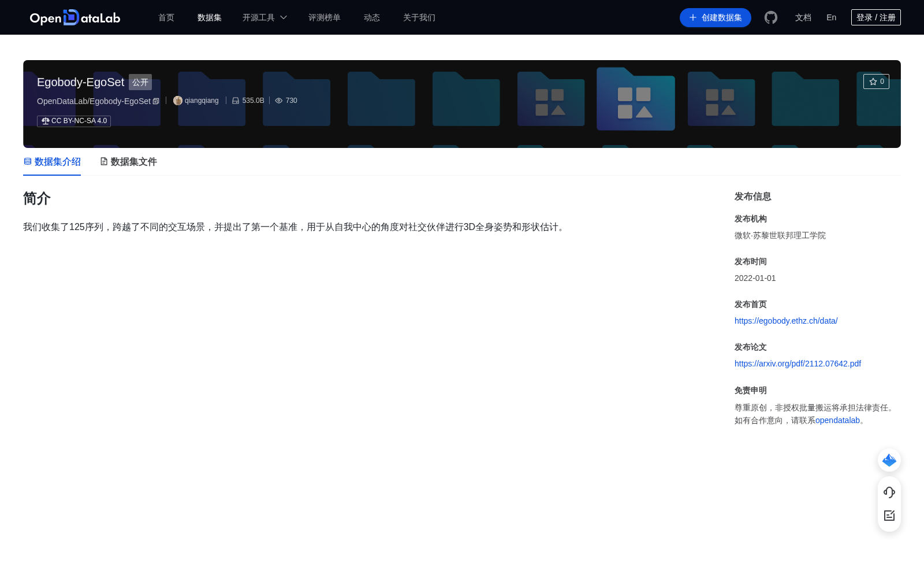Screen dimensions: 924x578
Task: Open the egobody.ethz.ch/data homepage link
Action: point(786,321)
